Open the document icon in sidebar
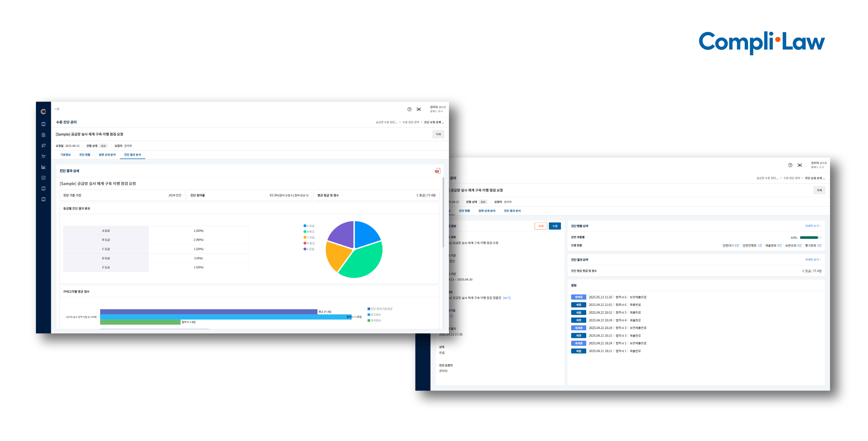868x441 pixels. click(x=43, y=135)
